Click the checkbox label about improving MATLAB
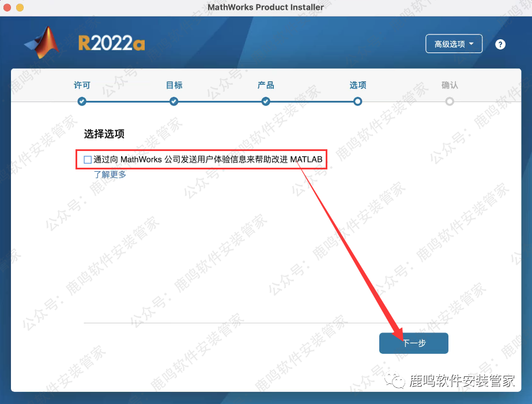The width and height of the screenshot is (532, 404). 207,160
